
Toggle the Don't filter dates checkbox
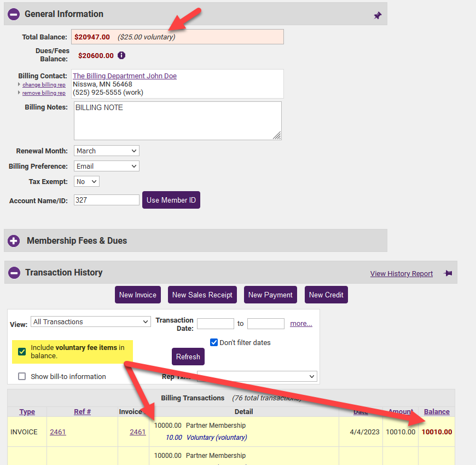click(x=214, y=342)
